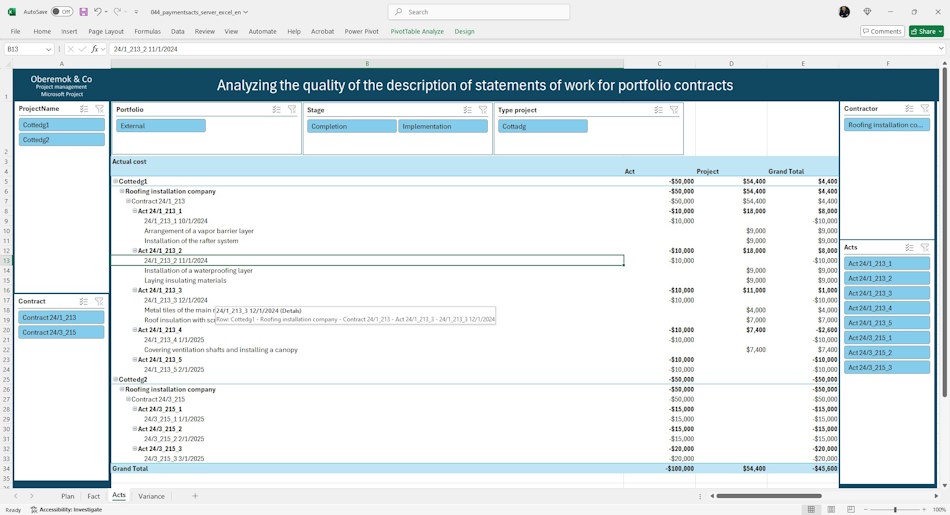
Task: Switch to Page Layout view in status bar
Action: pyautogui.click(x=831, y=510)
